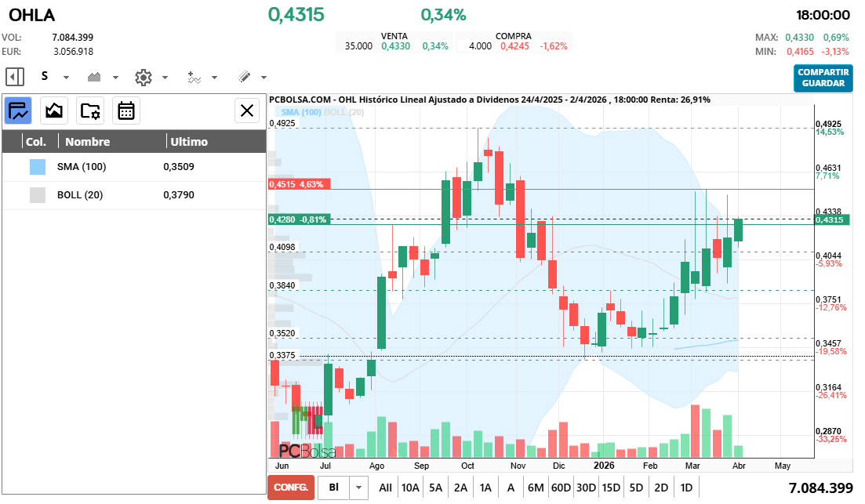
Task: Click the collapse sidebar arrow icon
Action: coord(14,76)
